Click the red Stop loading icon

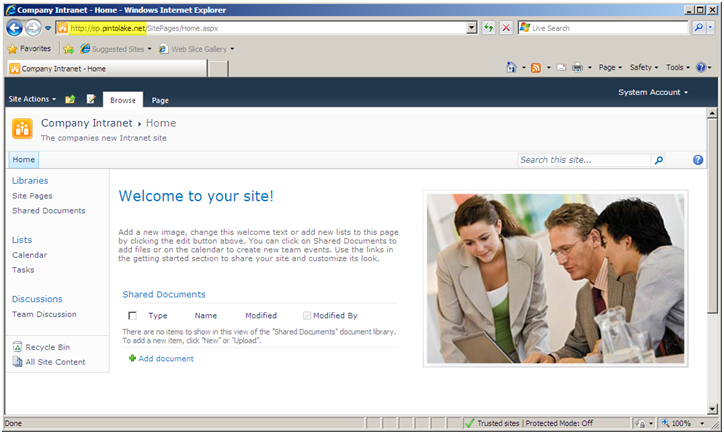click(x=506, y=28)
